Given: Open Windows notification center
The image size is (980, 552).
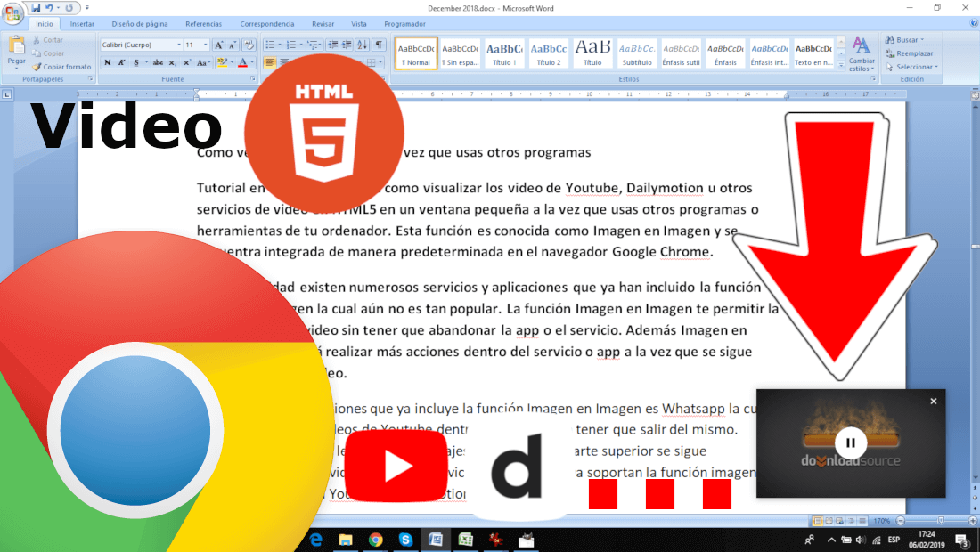Looking at the screenshot, I should point(962,540).
